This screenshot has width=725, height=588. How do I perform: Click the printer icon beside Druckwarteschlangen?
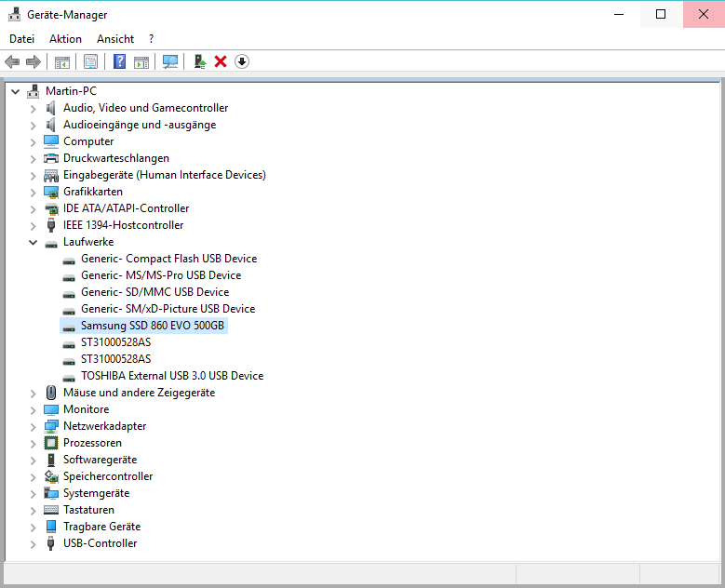tap(51, 158)
